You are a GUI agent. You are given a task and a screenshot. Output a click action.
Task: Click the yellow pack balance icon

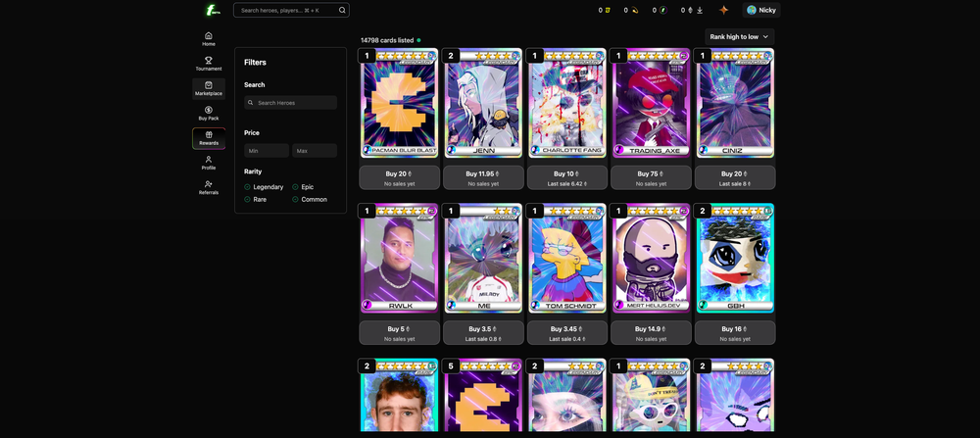pyautogui.click(x=608, y=10)
